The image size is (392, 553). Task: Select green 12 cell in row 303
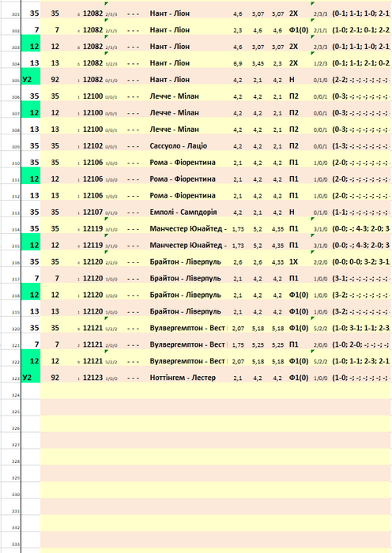pyautogui.click(x=31, y=43)
